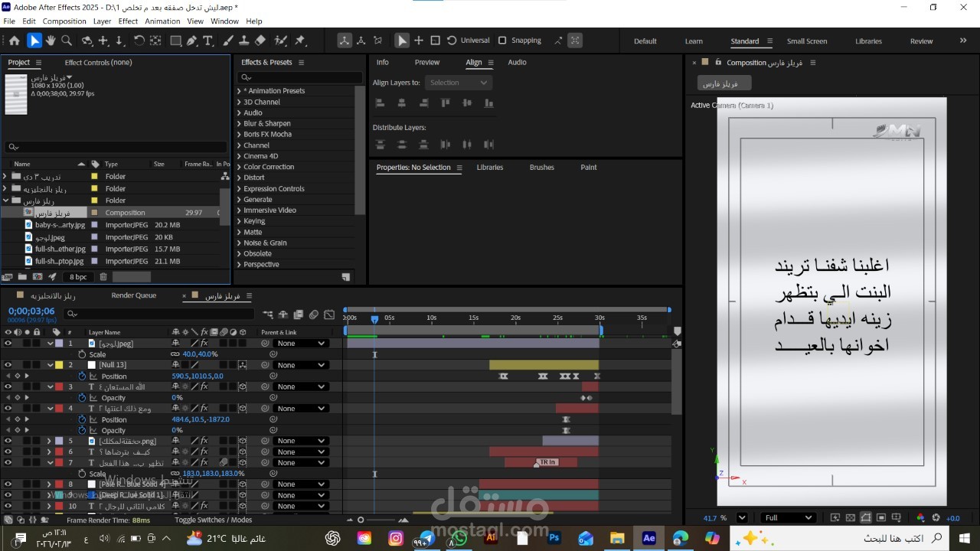This screenshot has width=980, height=551.
Task: Collapse layer 2 Null 13 properties
Action: (x=49, y=365)
